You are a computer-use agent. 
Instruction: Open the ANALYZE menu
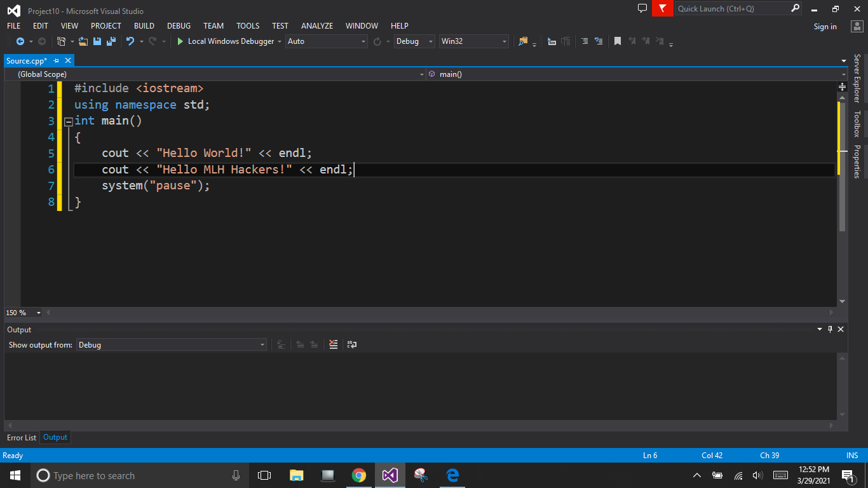pos(317,26)
